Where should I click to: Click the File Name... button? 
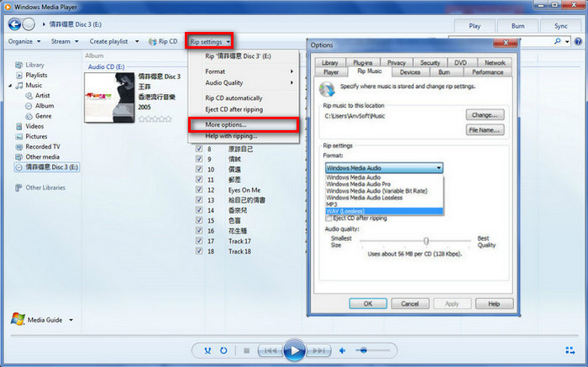[x=485, y=130]
